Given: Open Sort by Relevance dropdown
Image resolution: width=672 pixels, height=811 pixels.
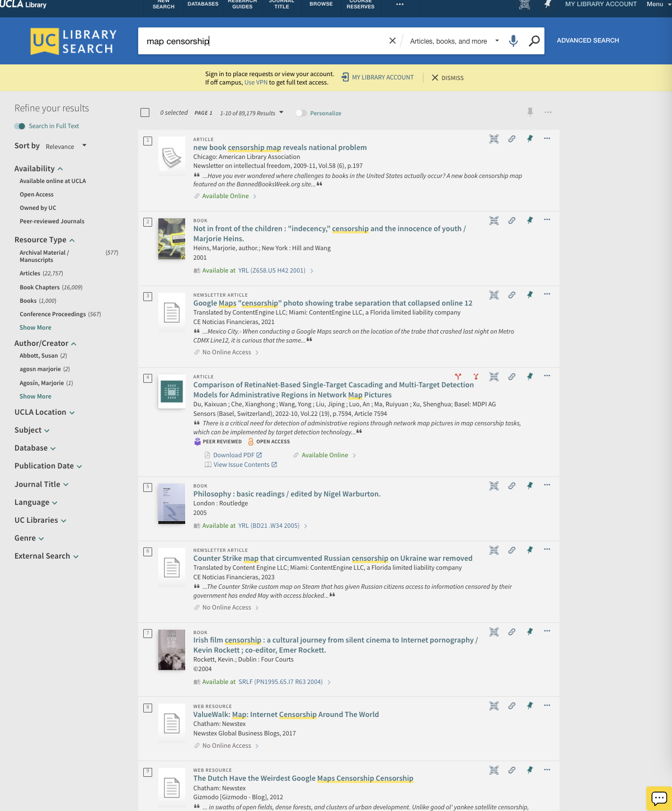Looking at the screenshot, I should click(x=66, y=146).
